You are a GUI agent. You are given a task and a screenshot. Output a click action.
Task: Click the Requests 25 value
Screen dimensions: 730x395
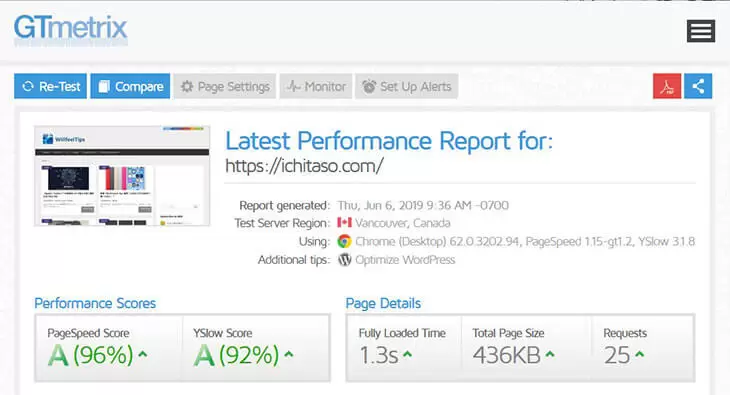point(617,355)
